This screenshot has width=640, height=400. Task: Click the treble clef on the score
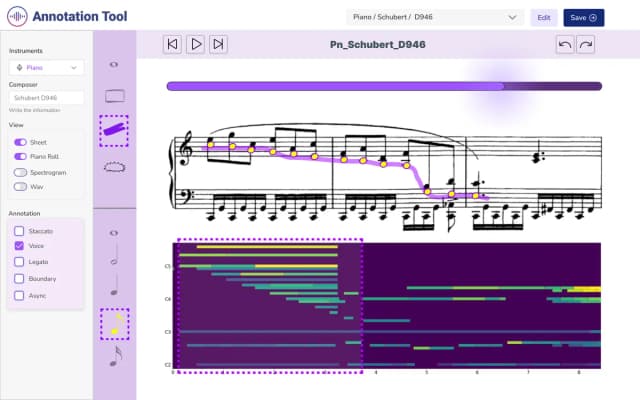[186, 149]
